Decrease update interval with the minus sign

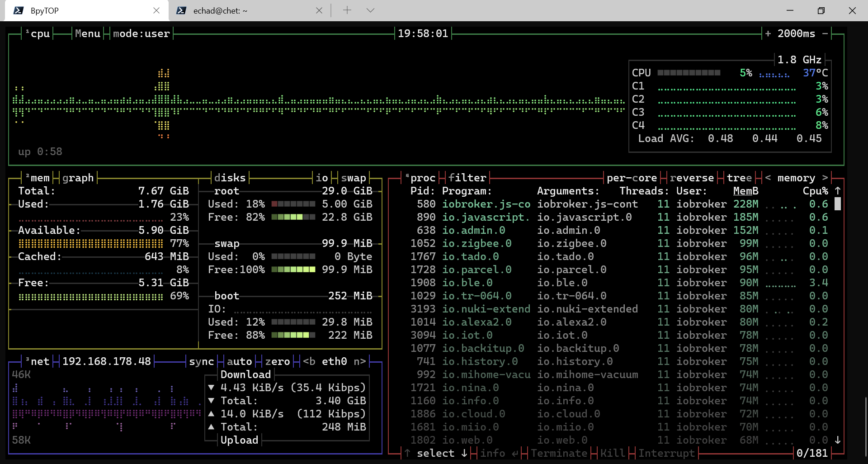point(825,33)
